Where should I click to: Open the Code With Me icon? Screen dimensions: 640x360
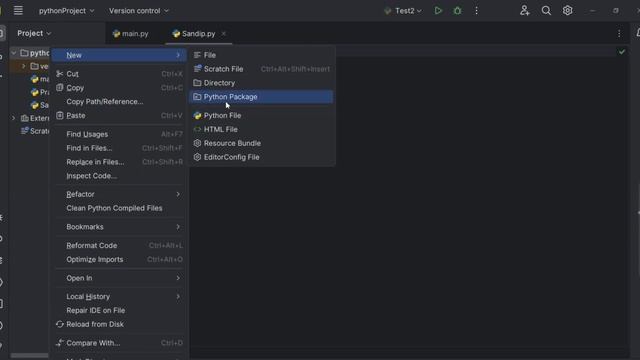[524, 11]
